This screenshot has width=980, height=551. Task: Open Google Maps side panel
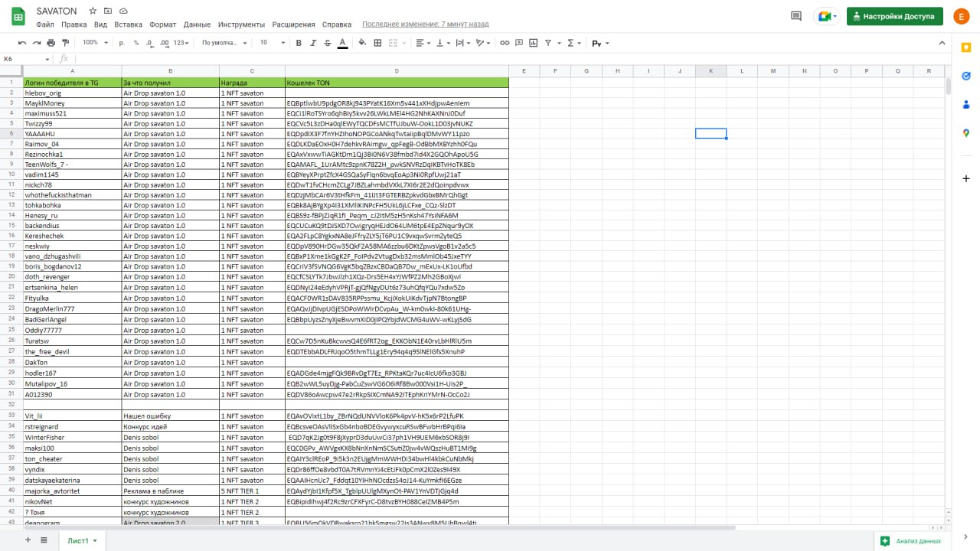(966, 133)
